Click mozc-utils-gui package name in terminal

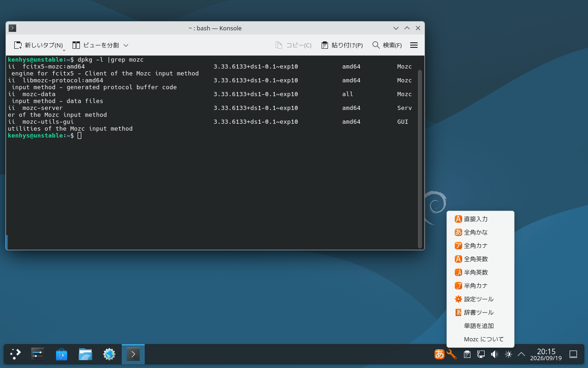point(48,122)
